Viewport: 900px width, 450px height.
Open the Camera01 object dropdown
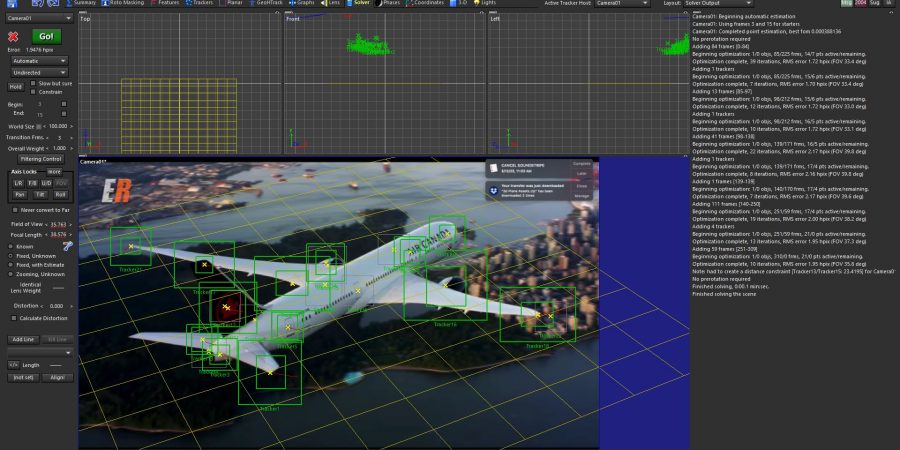[38, 18]
